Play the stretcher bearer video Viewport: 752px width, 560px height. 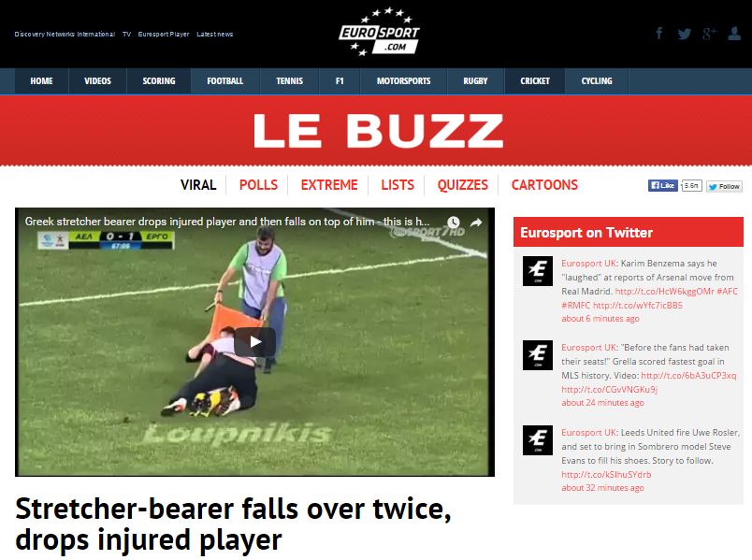point(255,342)
